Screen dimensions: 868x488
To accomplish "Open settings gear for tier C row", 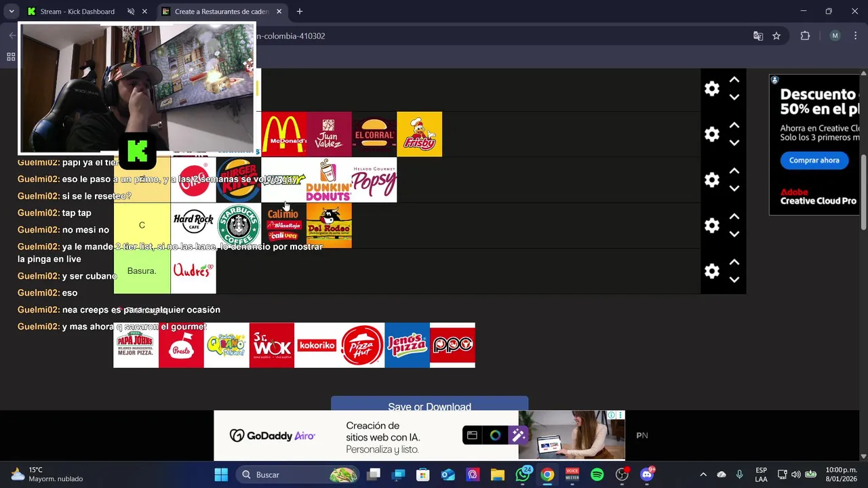I will point(711,225).
